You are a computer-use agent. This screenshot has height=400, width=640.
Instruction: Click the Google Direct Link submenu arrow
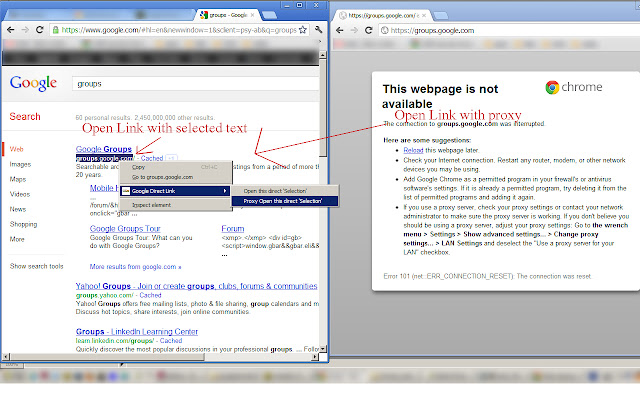tap(225, 191)
